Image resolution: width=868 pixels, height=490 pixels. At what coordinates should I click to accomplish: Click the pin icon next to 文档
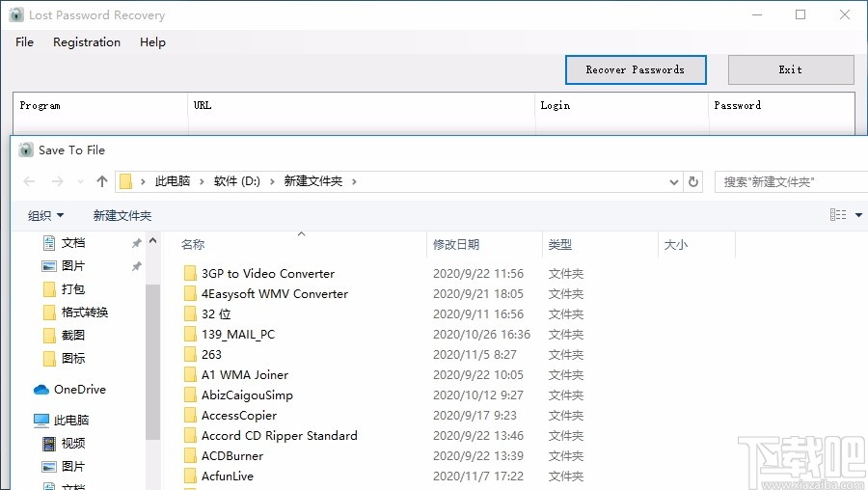tap(136, 243)
